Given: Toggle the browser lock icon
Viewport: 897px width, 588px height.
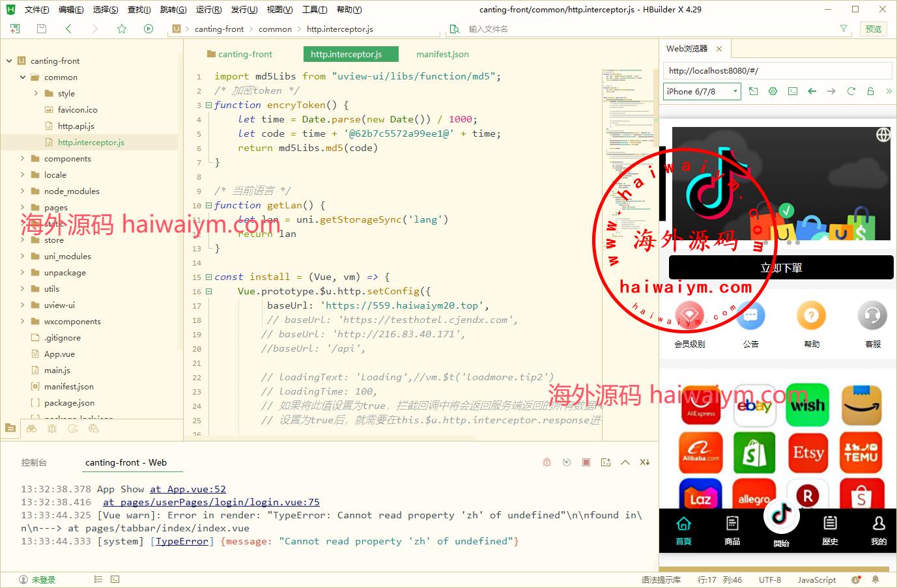Looking at the screenshot, I should coord(870,92).
